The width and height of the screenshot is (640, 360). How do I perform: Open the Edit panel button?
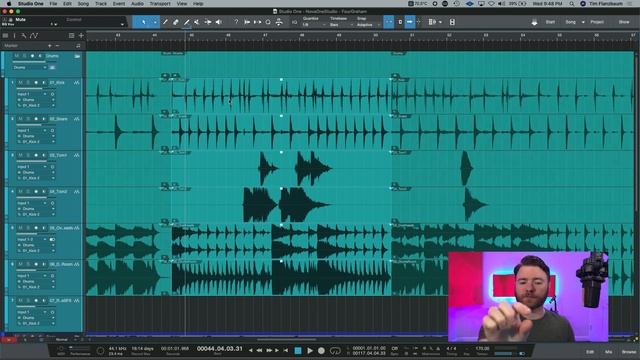590,351
